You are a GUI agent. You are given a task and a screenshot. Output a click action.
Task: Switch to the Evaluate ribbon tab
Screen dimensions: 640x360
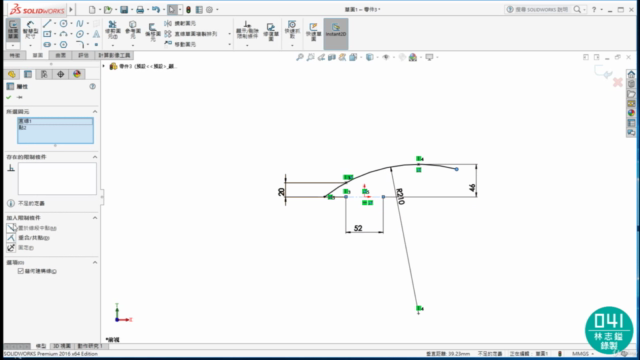(83, 56)
